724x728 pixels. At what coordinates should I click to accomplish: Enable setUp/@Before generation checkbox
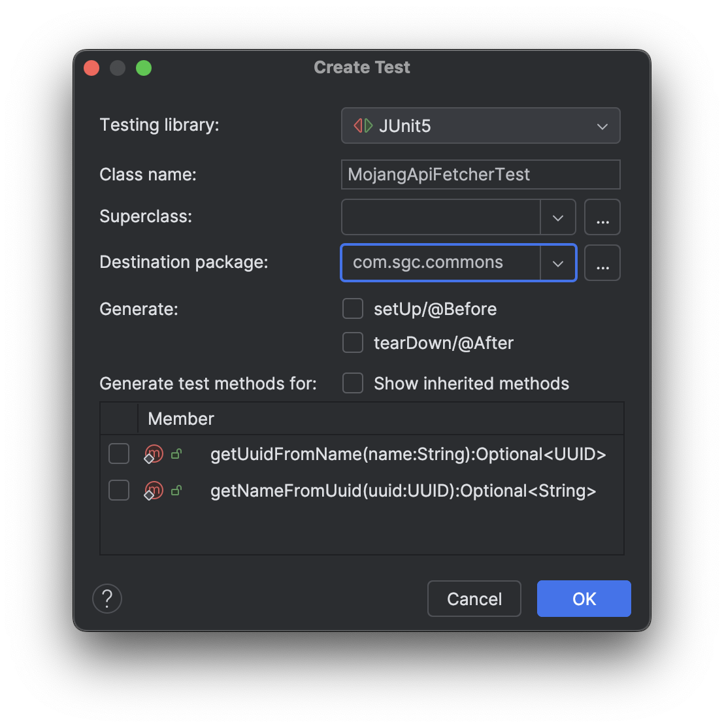(353, 309)
